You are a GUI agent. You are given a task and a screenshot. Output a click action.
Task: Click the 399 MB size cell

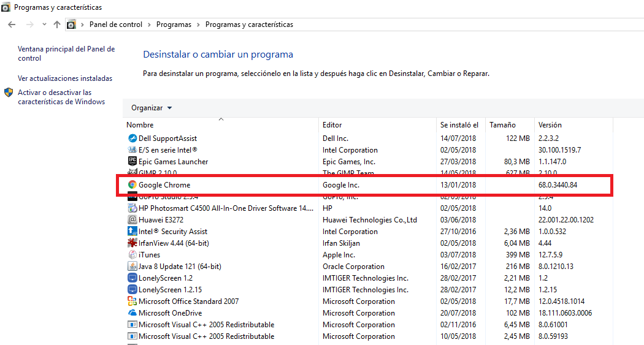pos(518,255)
